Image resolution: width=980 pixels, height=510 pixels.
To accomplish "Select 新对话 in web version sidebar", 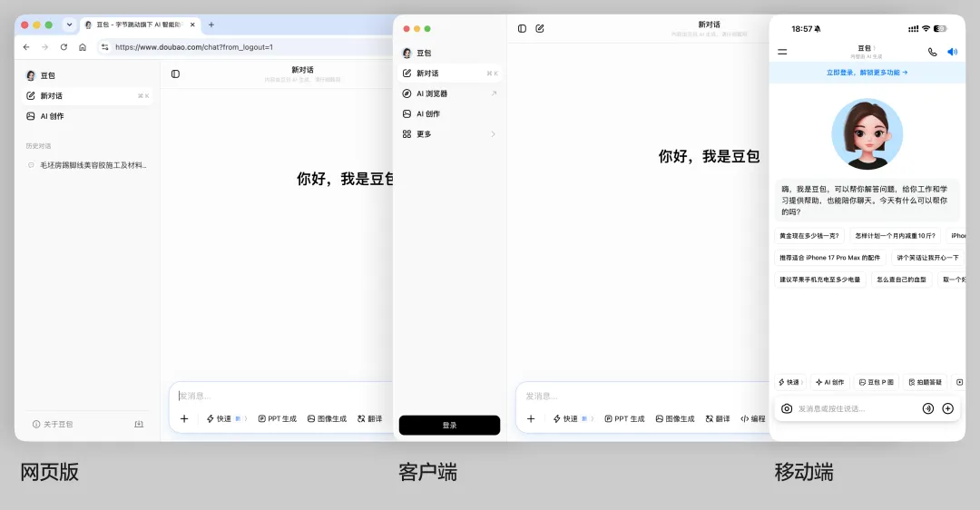I will pos(87,95).
